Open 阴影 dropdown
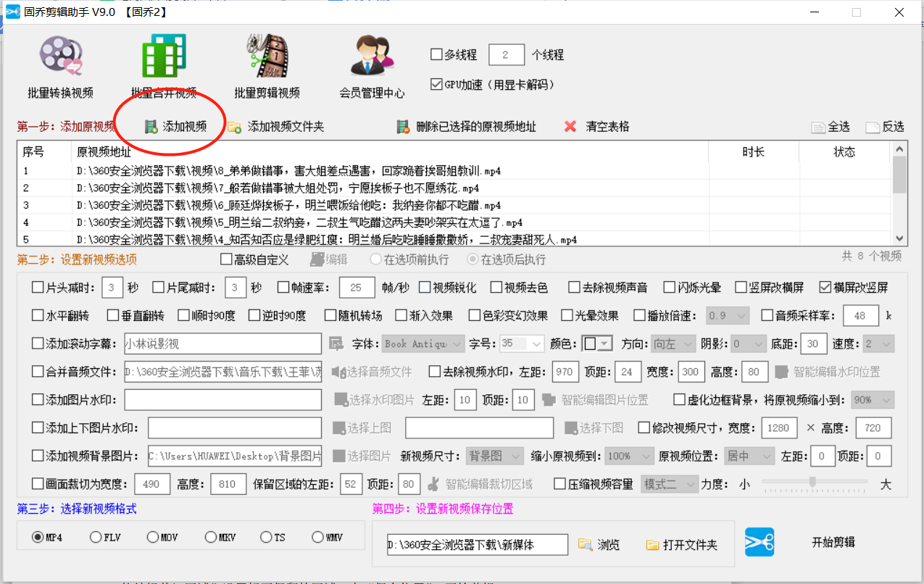This screenshot has height=584, width=924. 748,343
